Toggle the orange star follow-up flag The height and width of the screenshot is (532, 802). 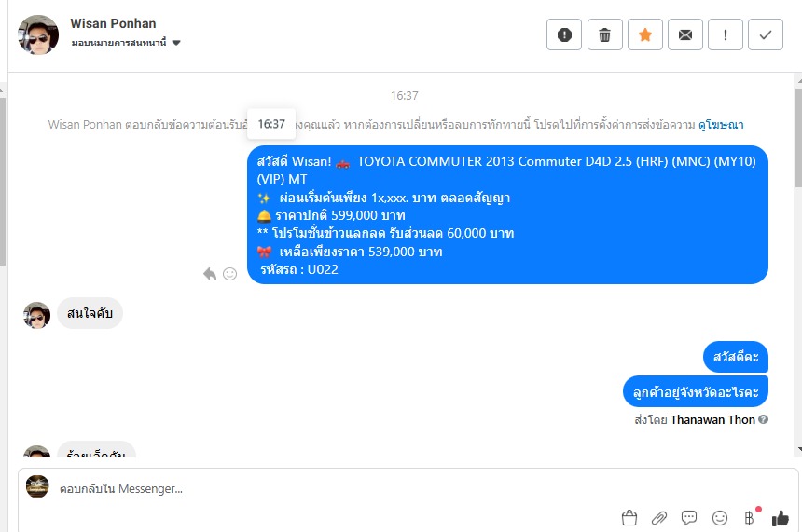point(645,34)
